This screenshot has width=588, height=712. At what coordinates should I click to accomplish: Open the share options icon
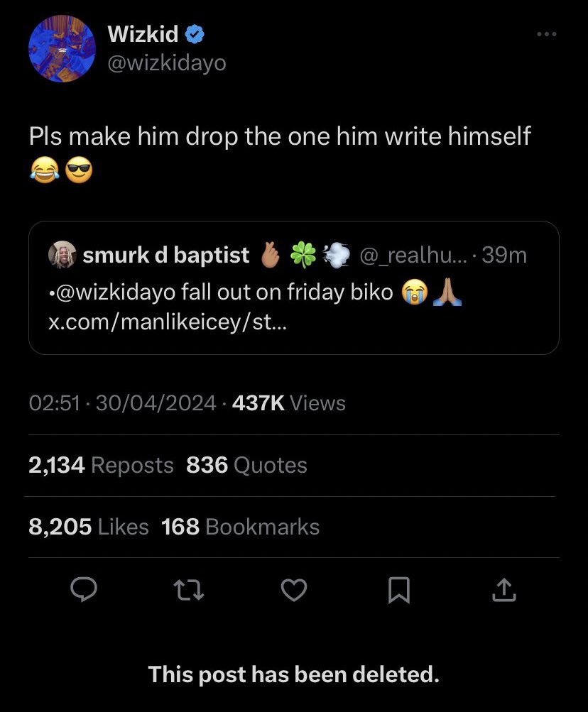click(x=503, y=589)
